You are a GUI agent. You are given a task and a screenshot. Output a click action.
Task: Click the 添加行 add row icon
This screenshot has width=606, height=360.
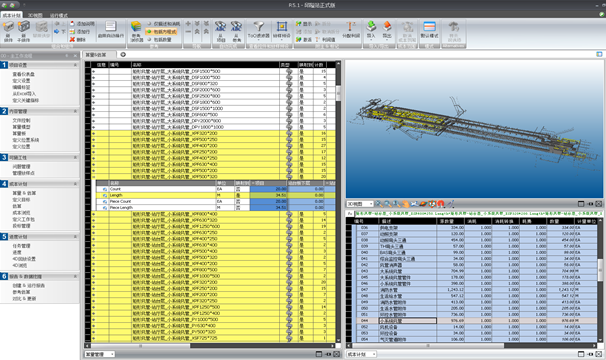click(72, 32)
